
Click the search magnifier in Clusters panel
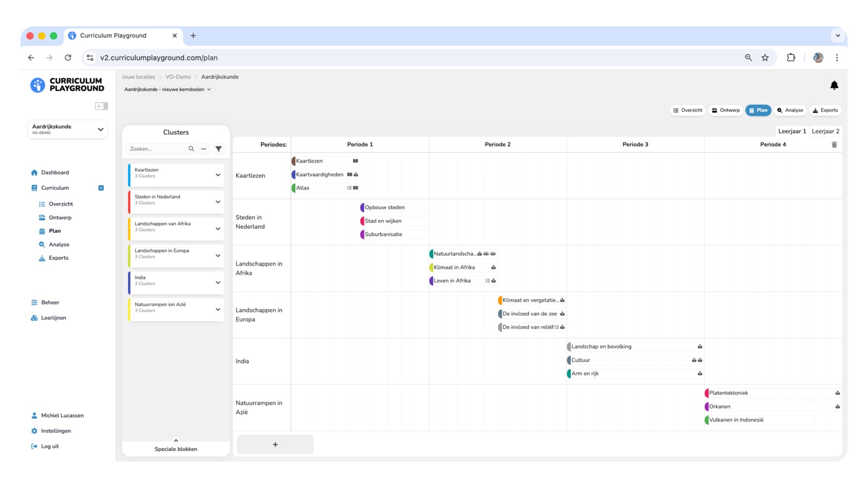pyautogui.click(x=191, y=149)
